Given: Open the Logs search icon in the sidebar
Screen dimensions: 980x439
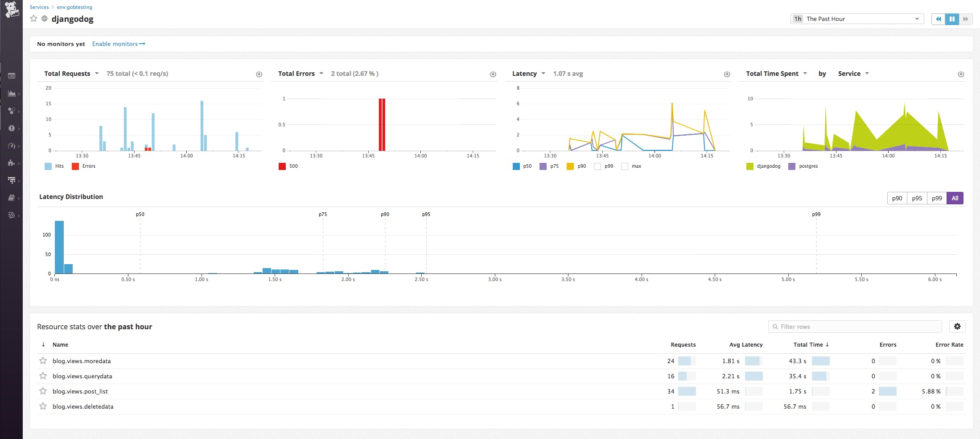Looking at the screenshot, I should [x=12, y=215].
